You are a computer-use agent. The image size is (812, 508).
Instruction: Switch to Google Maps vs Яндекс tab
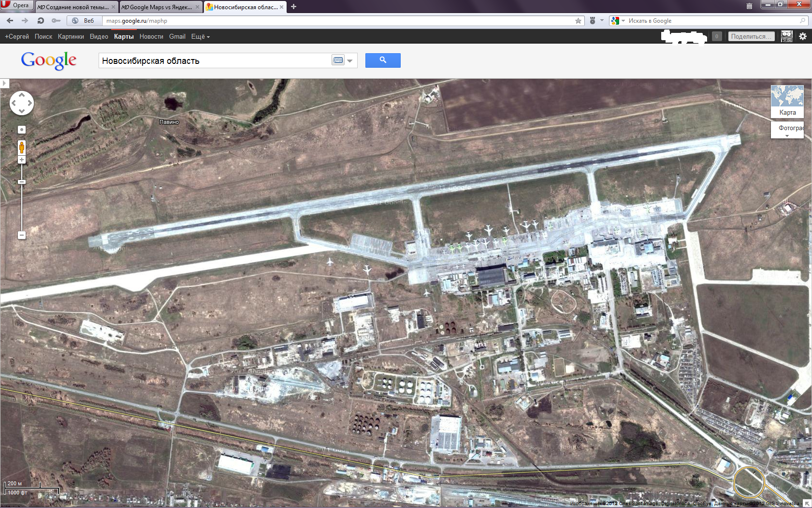(160, 7)
